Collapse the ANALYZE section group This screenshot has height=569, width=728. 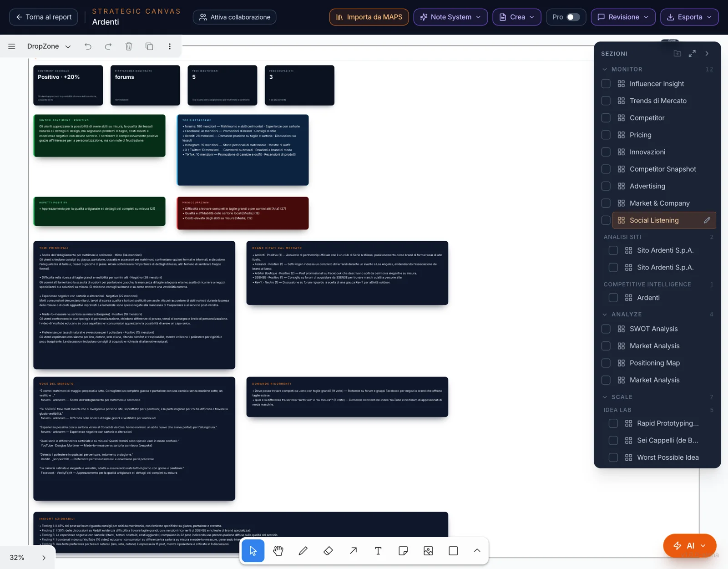pyautogui.click(x=605, y=315)
